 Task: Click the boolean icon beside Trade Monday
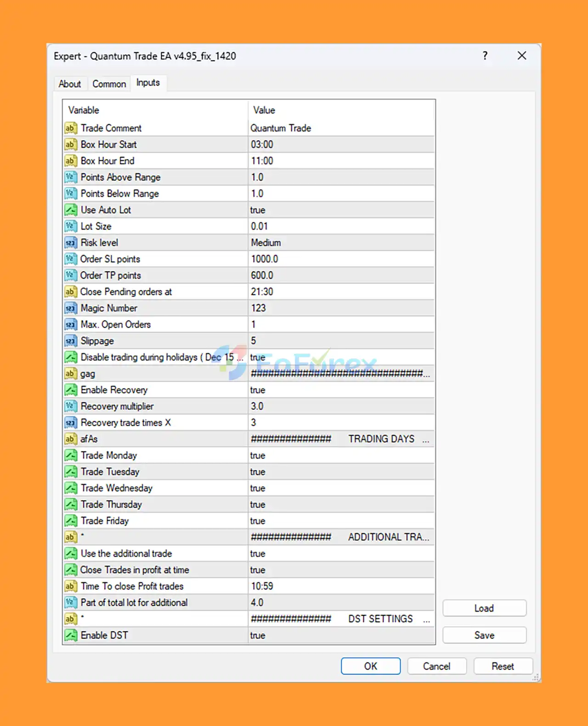[x=70, y=456]
